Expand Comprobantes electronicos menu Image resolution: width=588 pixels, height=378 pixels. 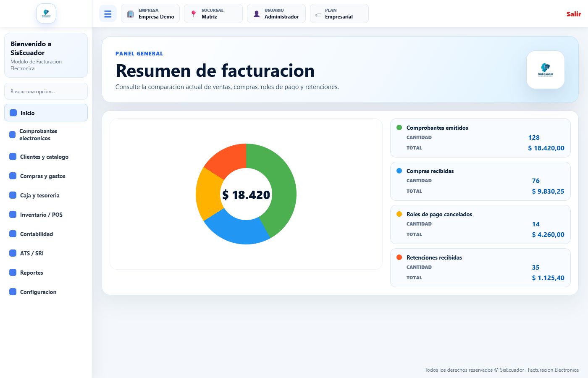coord(46,135)
